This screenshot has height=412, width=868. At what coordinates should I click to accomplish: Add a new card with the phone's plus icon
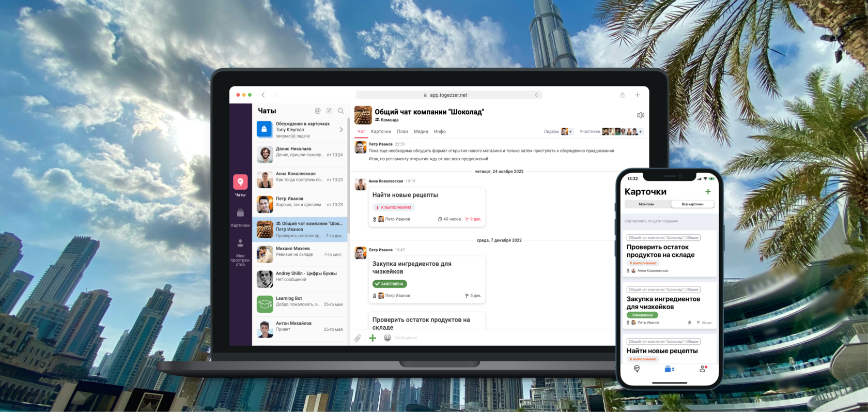(x=708, y=192)
